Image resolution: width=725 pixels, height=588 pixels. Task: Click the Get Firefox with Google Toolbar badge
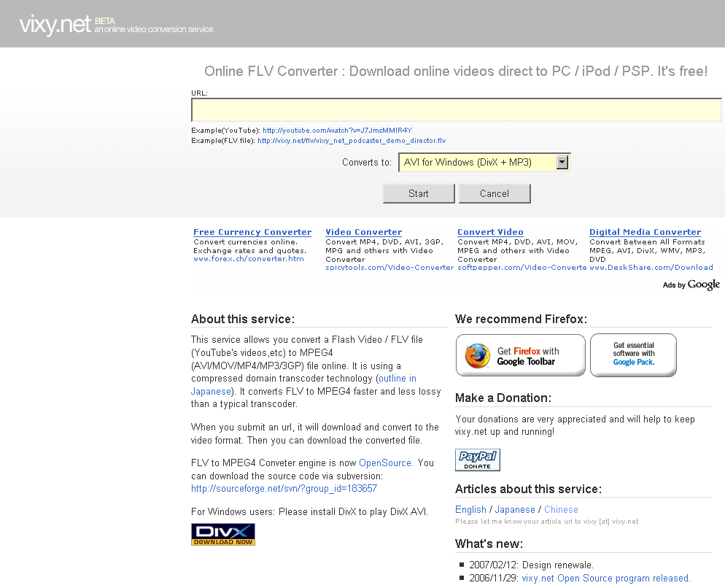521,355
